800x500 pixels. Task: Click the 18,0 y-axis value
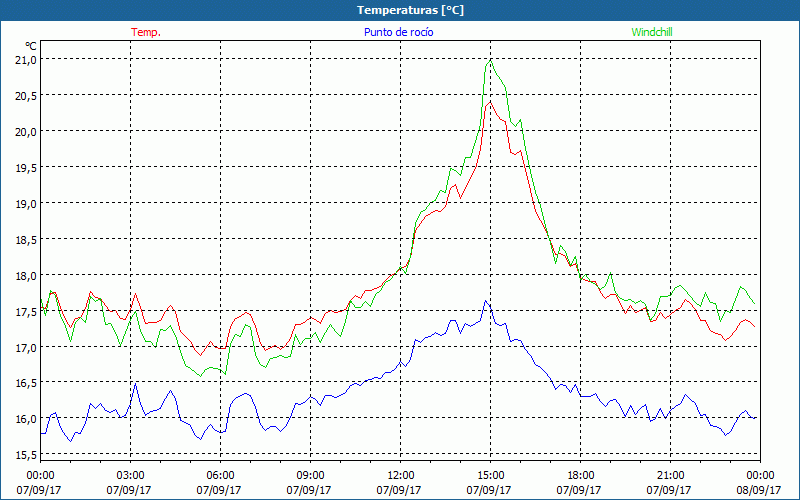(27, 275)
